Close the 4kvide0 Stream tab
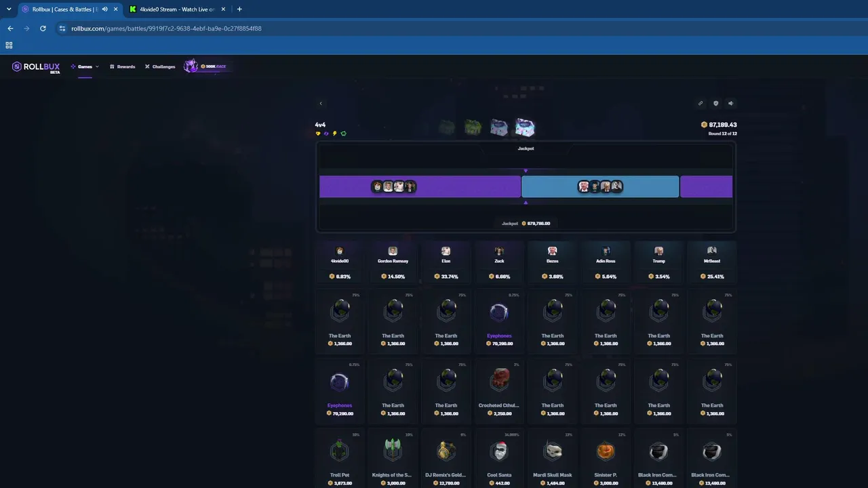Viewport: 868px width, 488px height. tap(224, 9)
